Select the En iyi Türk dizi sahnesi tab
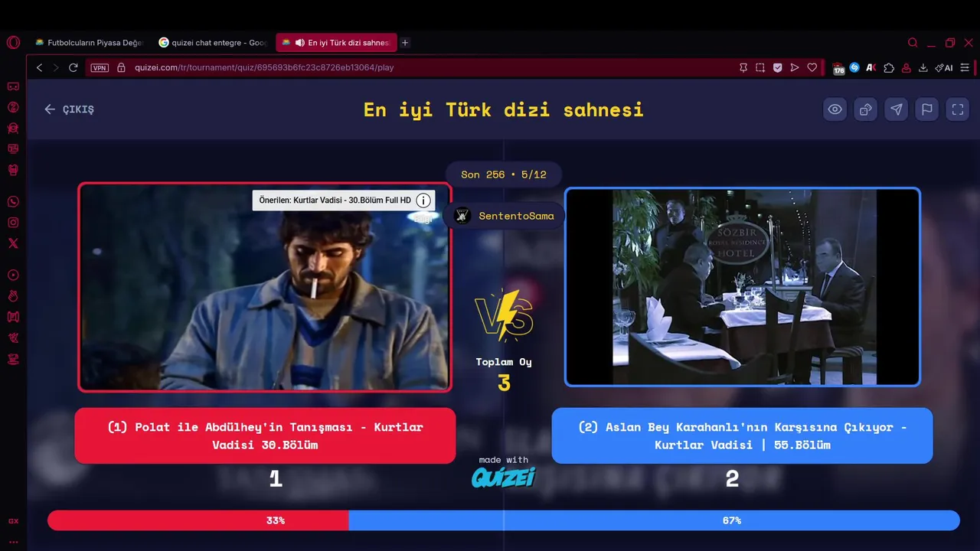Viewport: 980px width, 551px height. [x=336, y=43]
